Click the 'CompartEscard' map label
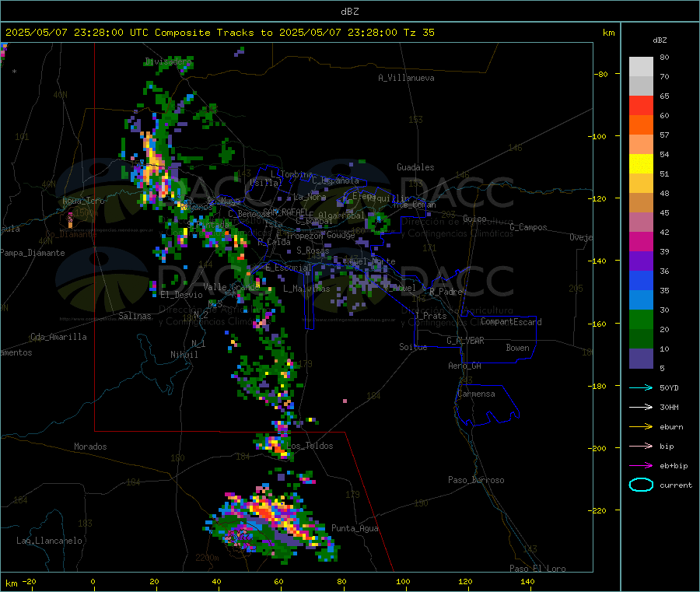Screen dimensions: 700x592 point(511,322)
